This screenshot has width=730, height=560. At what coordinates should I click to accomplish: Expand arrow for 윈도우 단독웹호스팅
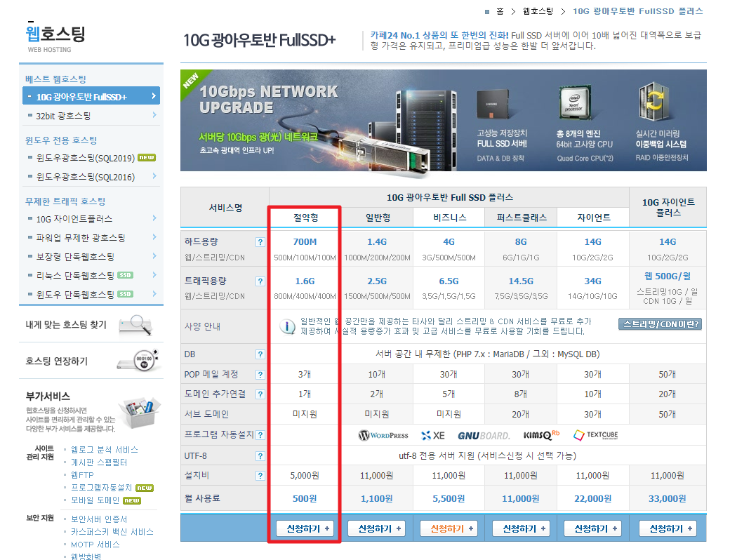click(x=154, y=294)
